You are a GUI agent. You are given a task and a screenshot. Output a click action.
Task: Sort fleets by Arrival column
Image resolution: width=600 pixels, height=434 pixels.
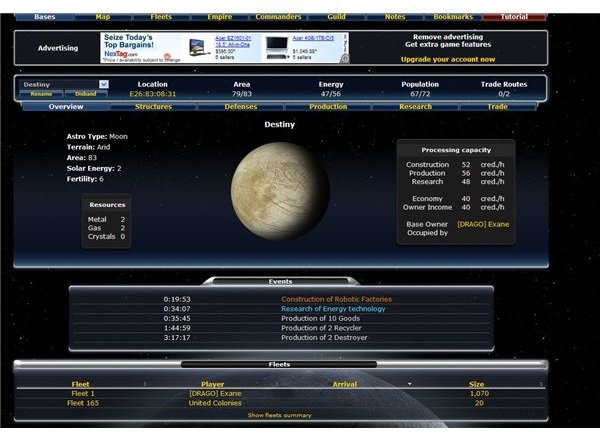pyautogui.click(x=345, y=384)
